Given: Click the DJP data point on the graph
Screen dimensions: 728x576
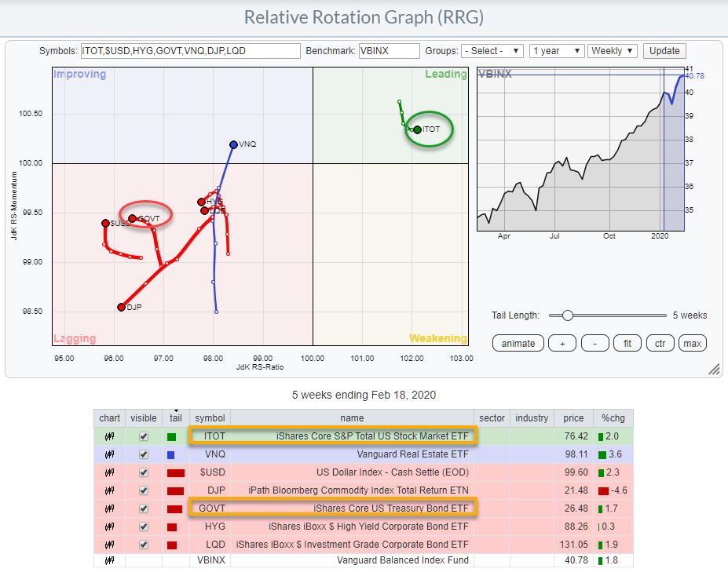Looking at the screenshot, I should (x=121, y=307).
